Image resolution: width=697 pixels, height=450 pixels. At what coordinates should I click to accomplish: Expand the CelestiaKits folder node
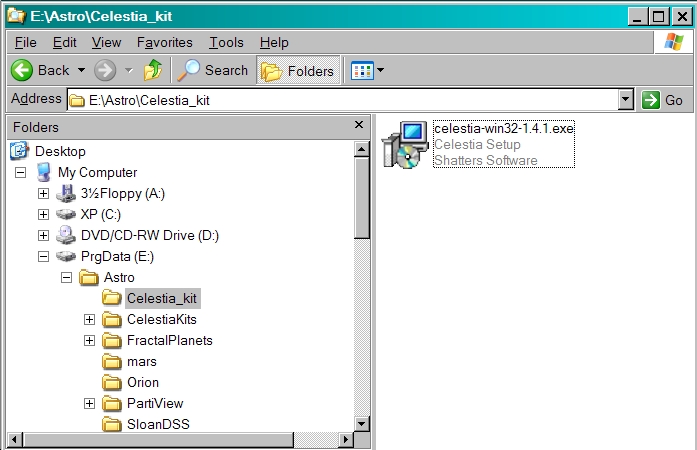tap(89, 319)
